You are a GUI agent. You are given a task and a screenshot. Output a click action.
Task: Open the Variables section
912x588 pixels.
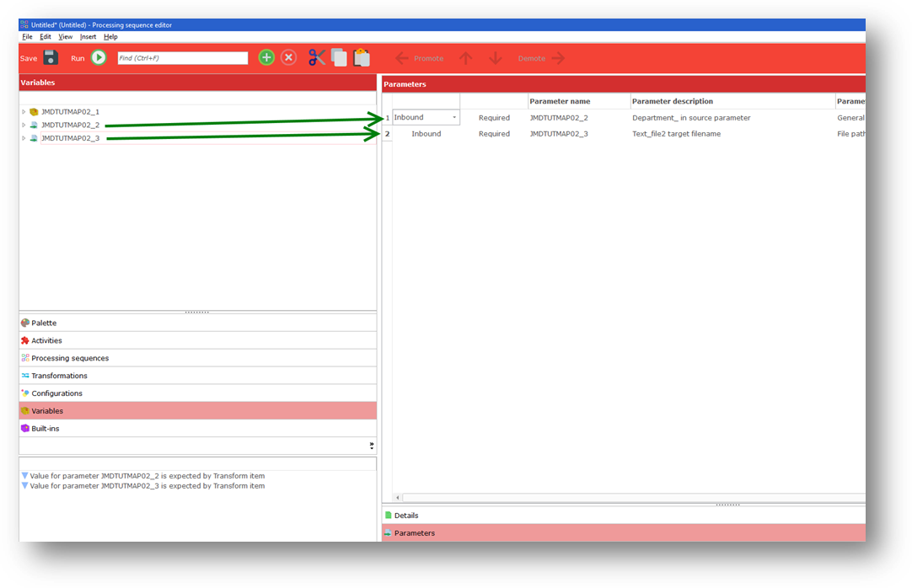[x=198, y=411]
